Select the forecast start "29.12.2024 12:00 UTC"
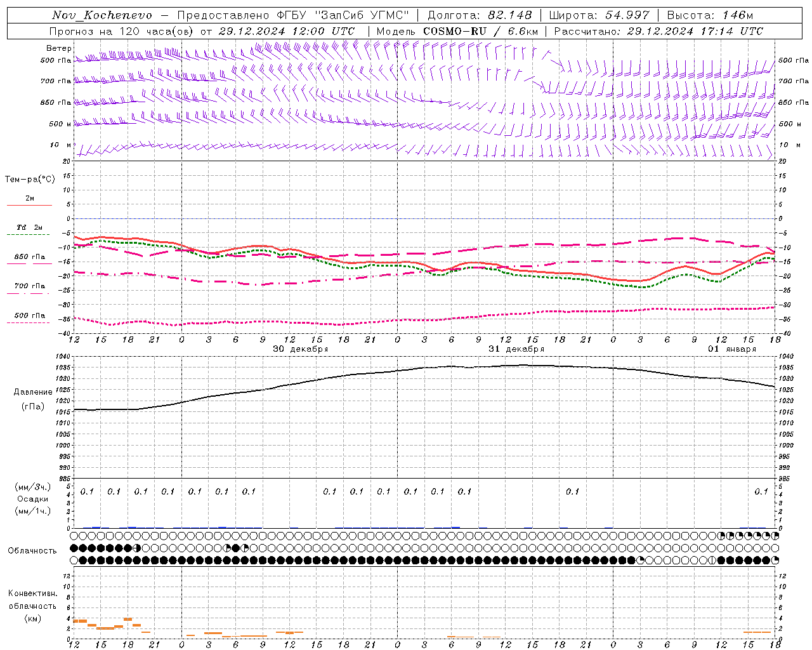 pos(287,31)
